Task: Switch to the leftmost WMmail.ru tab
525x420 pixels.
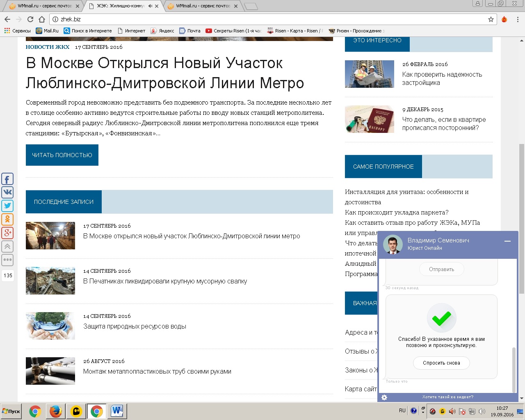Action: [44, 6]
